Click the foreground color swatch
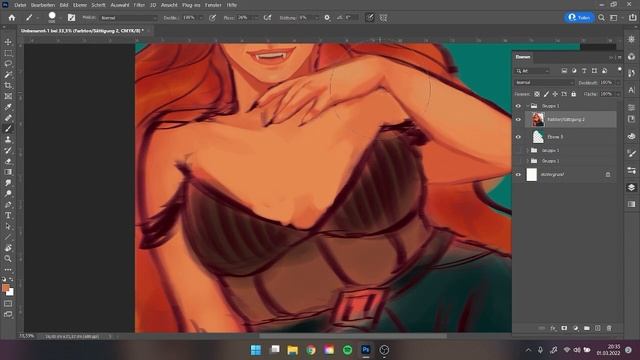 [6, 288]
